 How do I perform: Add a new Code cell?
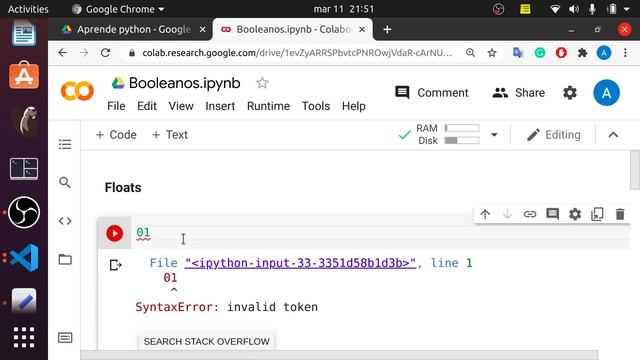116,135
